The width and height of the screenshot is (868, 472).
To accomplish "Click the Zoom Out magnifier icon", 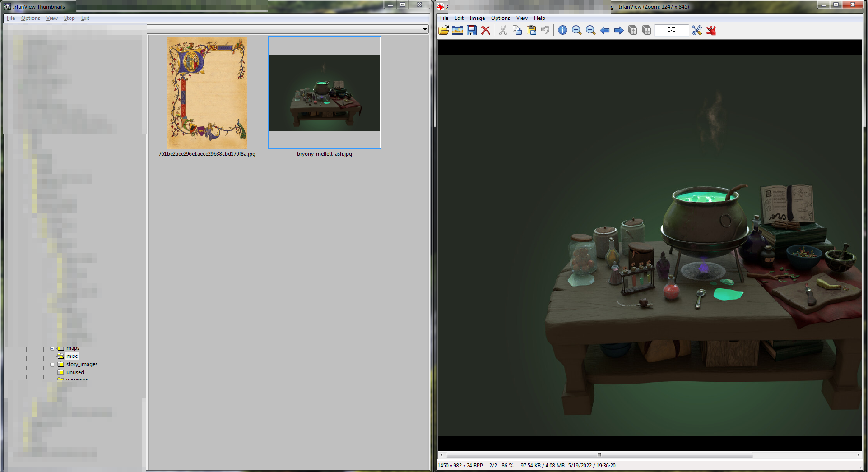I will pyautogui.click(x=590, y=30).
